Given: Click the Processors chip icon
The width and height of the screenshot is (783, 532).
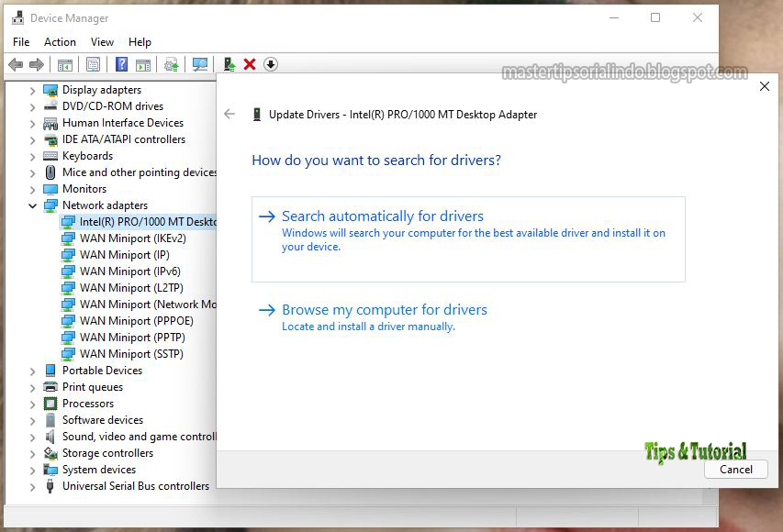Looking at the screenshot, I should [x=50, y=404].
